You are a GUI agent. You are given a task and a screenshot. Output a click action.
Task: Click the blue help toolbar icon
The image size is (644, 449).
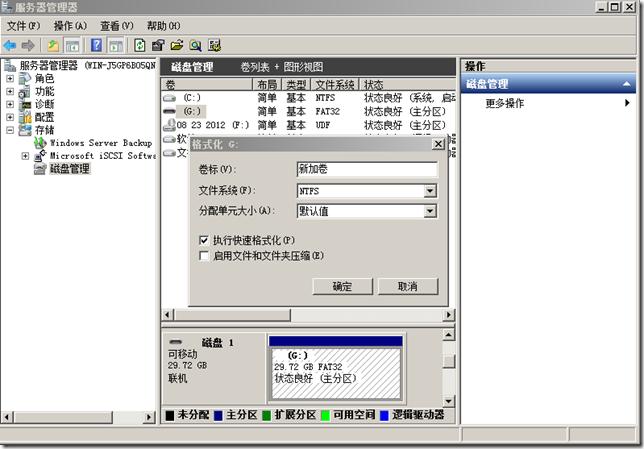(x=97, y=45)
